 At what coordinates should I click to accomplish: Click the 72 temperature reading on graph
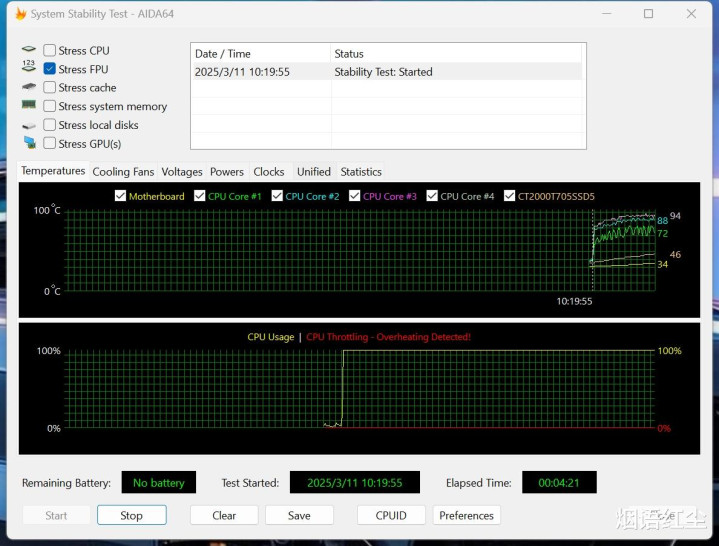coord(662,233)
